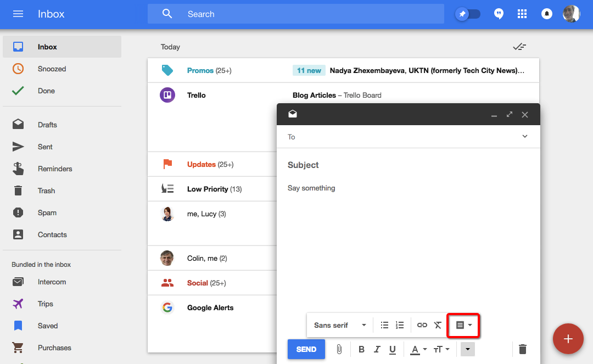Open the navigation hamburger menu
This screenshot has height=364, width=593.
(x=18, y=13)
